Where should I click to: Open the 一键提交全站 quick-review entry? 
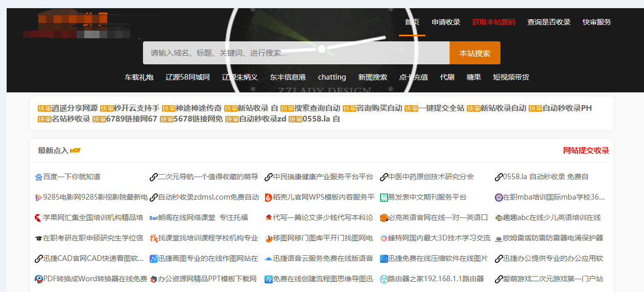441,108
